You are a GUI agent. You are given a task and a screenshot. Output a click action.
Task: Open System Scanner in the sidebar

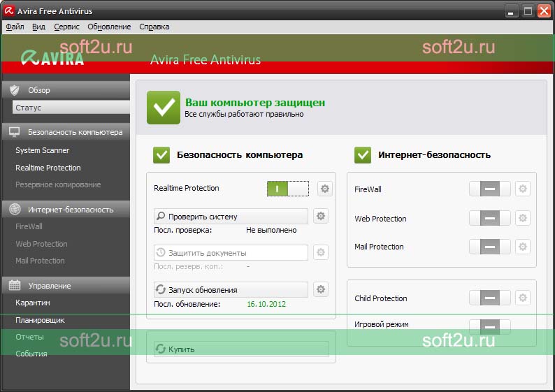click(42, 150)
